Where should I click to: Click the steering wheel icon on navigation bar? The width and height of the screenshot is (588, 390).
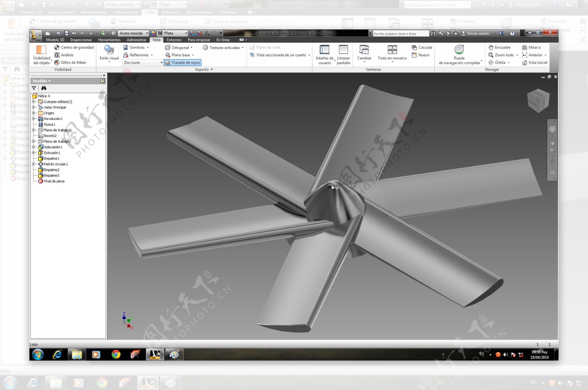[552, 129]
